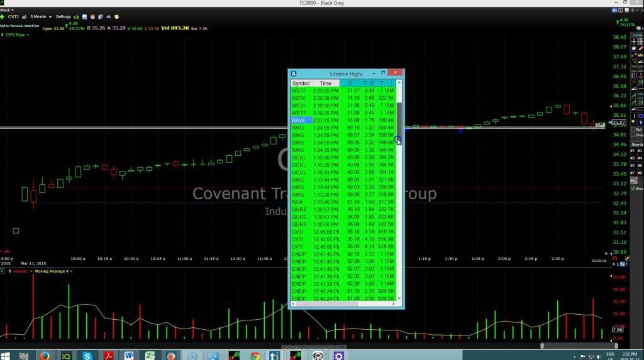Click the CVTI ticker symbol field

13,17
